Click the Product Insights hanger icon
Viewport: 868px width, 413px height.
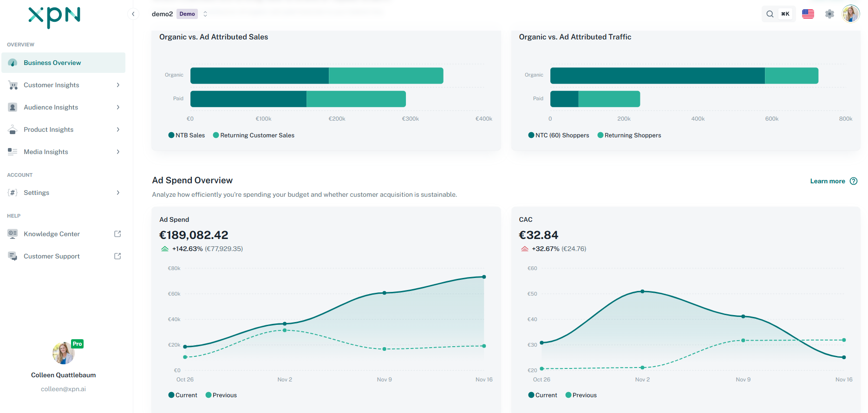[x=13, y=129]
